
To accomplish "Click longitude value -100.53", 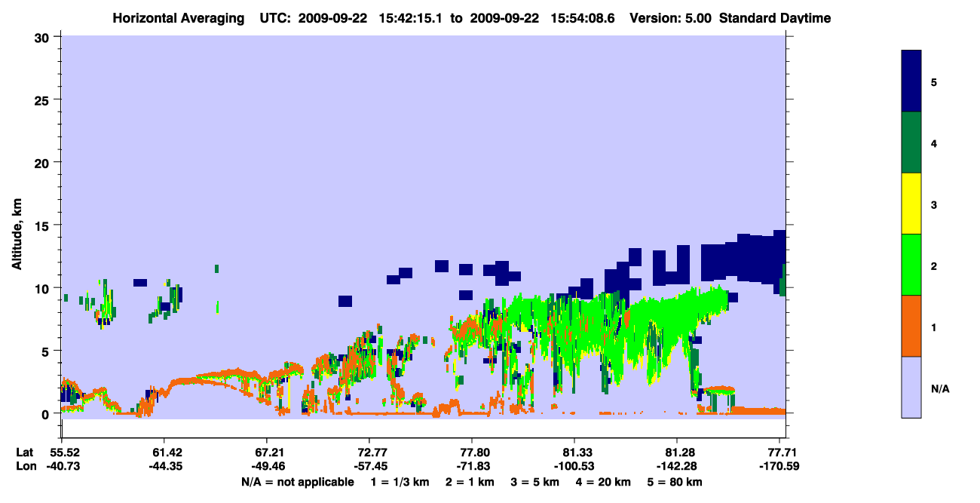I will pyautogui.click(x=574, y=466).
